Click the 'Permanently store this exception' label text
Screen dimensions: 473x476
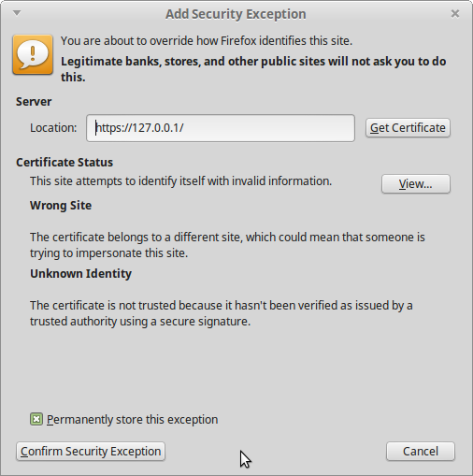(x=133, y=420)
